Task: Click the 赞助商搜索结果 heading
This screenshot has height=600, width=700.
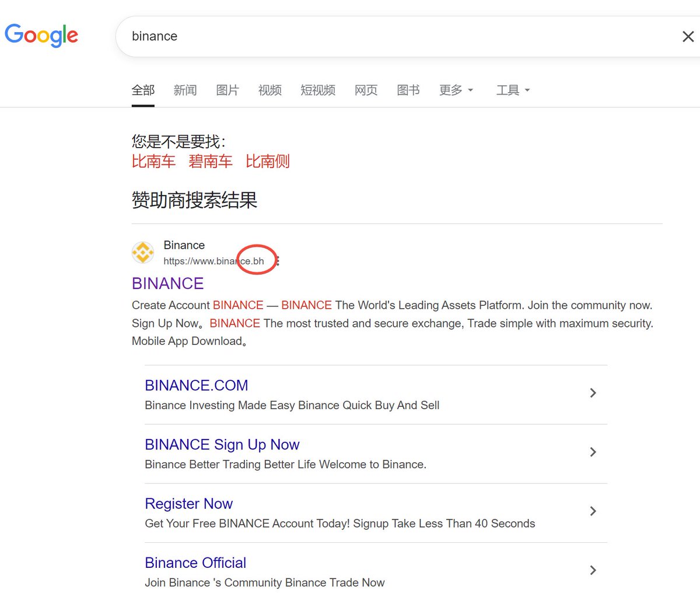Action: (194, 200)
